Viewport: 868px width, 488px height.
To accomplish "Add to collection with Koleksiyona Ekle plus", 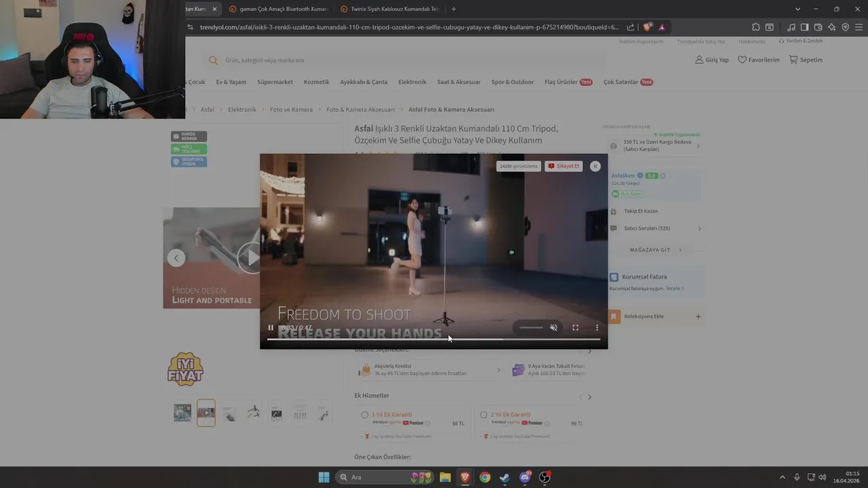I will 698,317.
